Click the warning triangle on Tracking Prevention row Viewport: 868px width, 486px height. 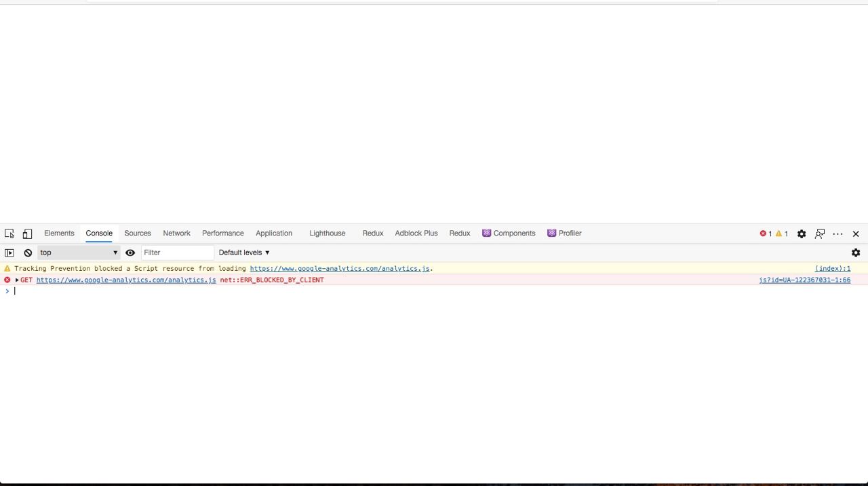[x=7, y=269]
